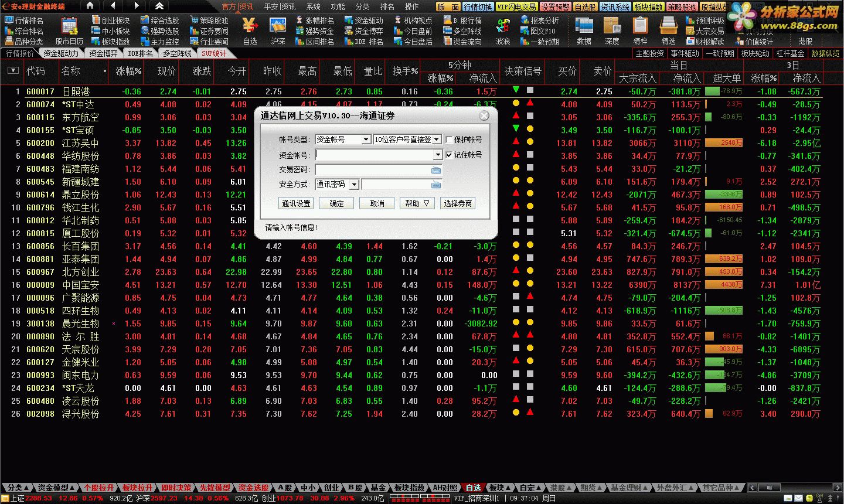This screenshot has width=844, height=504.
Task: Open 策略股池 cart item
Action: tap(209, 21)
